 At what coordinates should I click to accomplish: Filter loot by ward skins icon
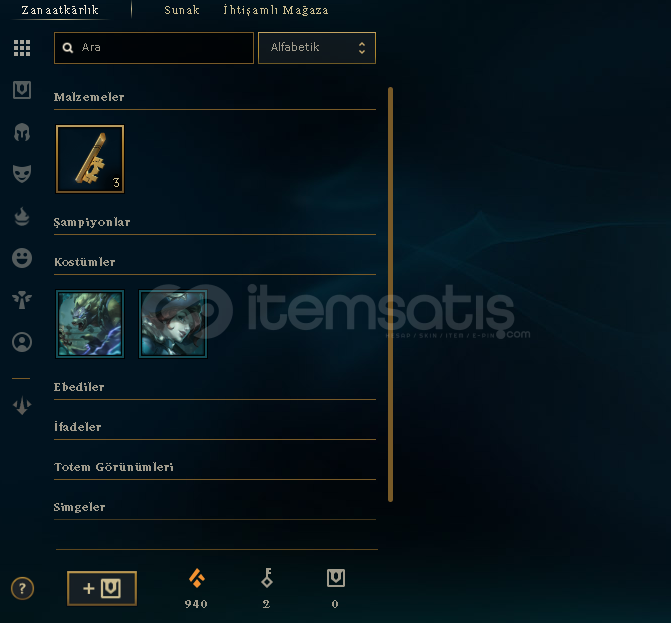pyautogui.click(x=22, y=300)
